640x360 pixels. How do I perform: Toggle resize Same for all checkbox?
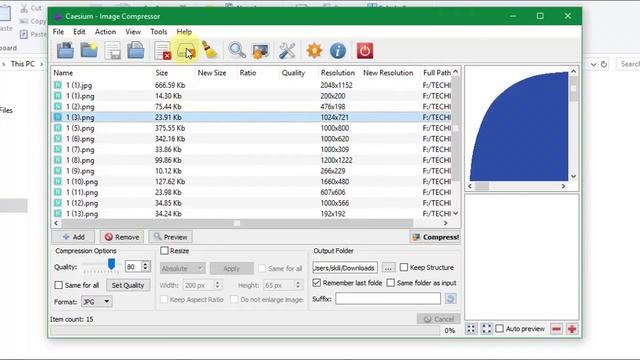(x=262, y=269)
